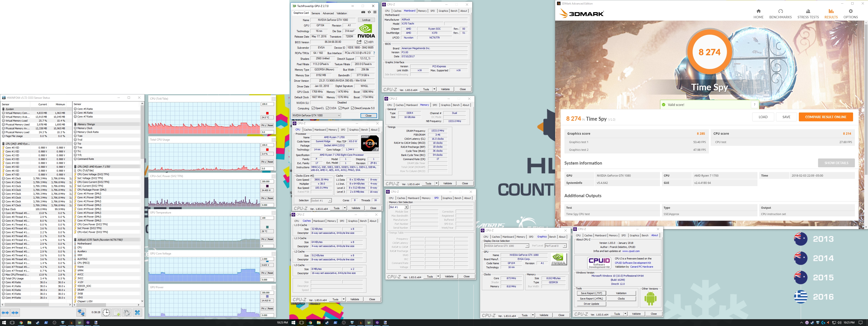The height and width of the screenshot is (326, 868).
Task: Toggle the CUDA checkbox in GPU-Z
Action: [x=328, y=108]
